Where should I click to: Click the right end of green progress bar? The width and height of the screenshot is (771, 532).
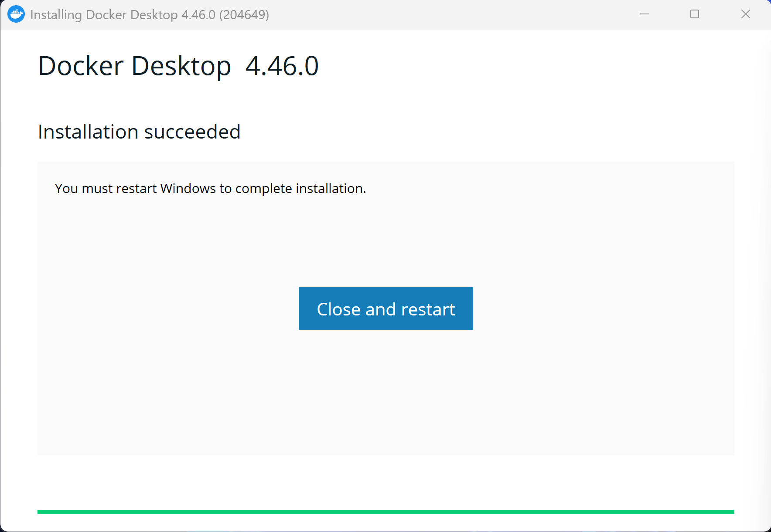[x=728, y=512]
